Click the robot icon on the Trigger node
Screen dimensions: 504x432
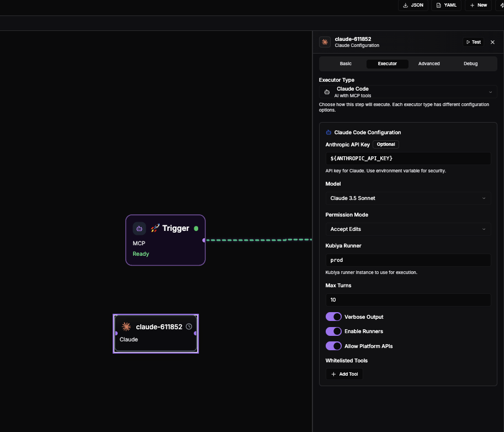[139, 228]
